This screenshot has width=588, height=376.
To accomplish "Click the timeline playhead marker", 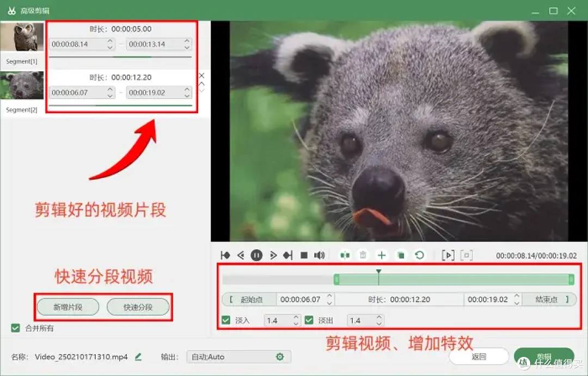I will click(x=378, y=272).
